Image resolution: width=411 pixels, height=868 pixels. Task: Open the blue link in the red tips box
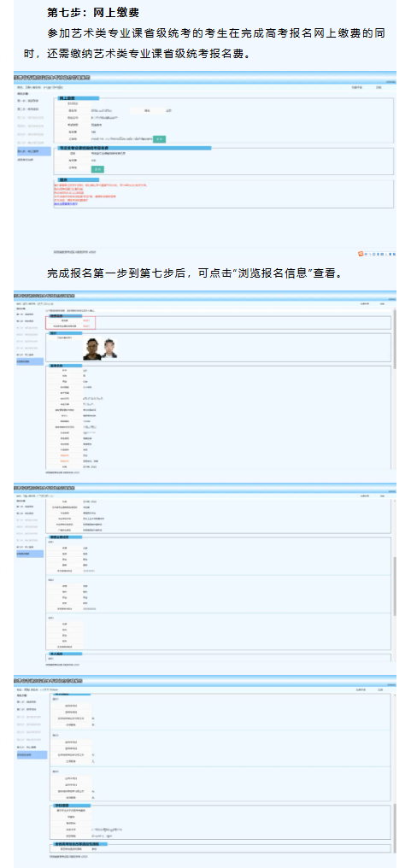point(65,204)
